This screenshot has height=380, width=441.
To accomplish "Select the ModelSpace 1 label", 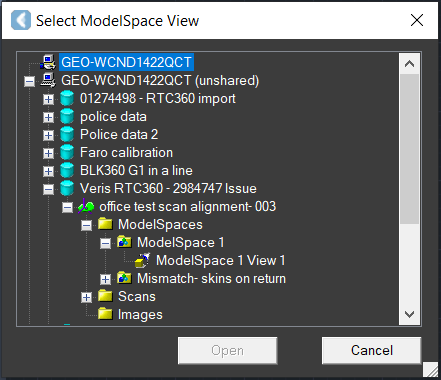I will (x=181, y=242).
